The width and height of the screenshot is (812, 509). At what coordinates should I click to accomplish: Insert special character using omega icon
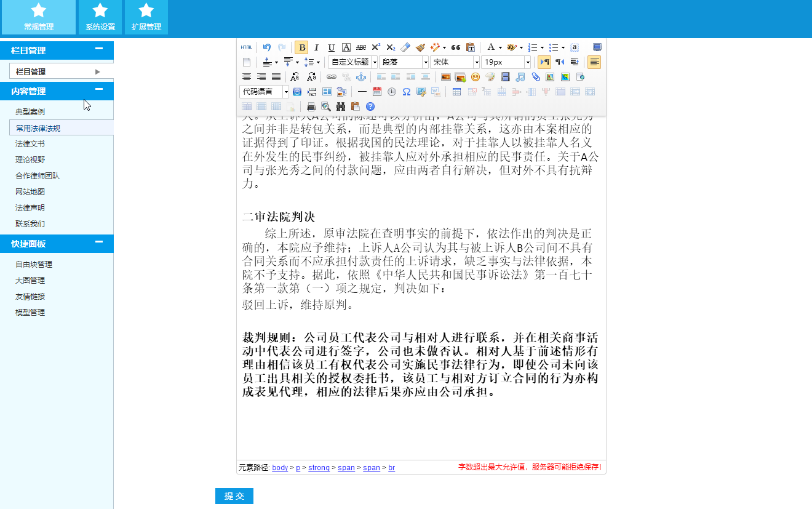click(x=407, y=92)
